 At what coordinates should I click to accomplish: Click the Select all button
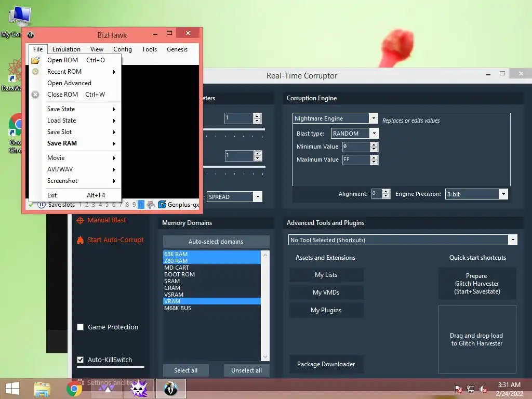[x=185, y=371]
